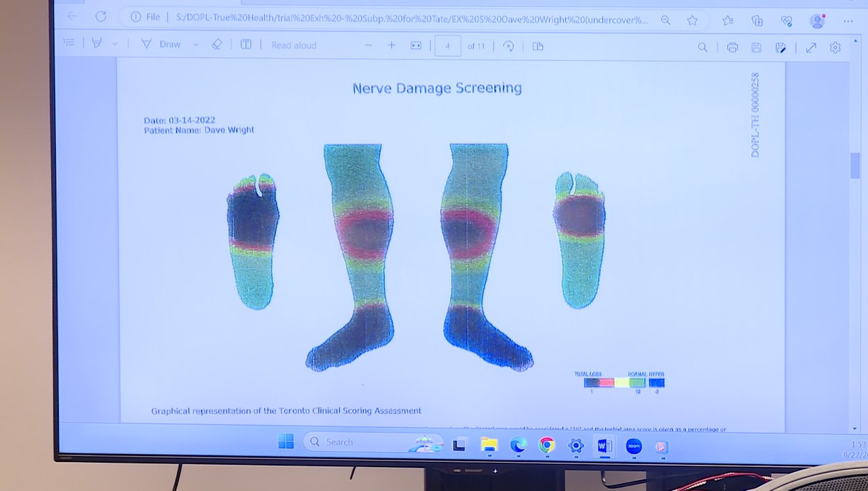Open Task View on the taskbar
The height and width of the screenshot is (491, 868).
pyautogui.click(x=459, y=444)
